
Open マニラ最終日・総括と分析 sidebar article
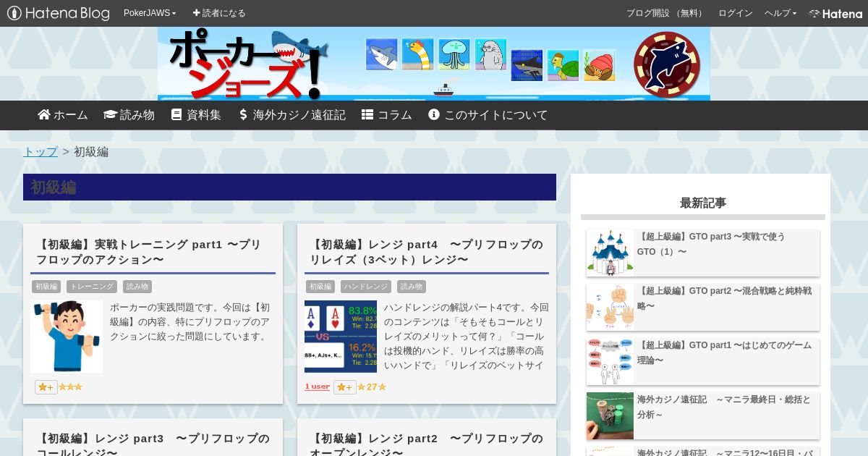(x=724, y=407)
